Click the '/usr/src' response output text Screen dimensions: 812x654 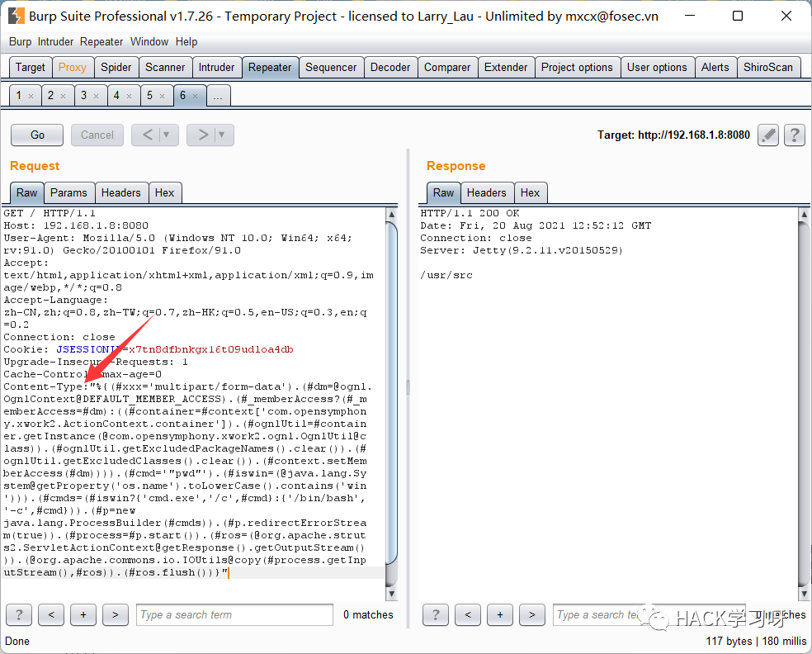click(446, 276)
